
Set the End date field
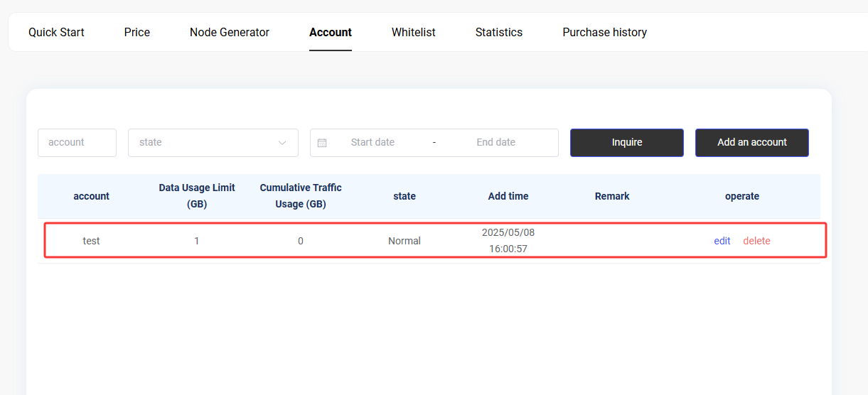496,143
